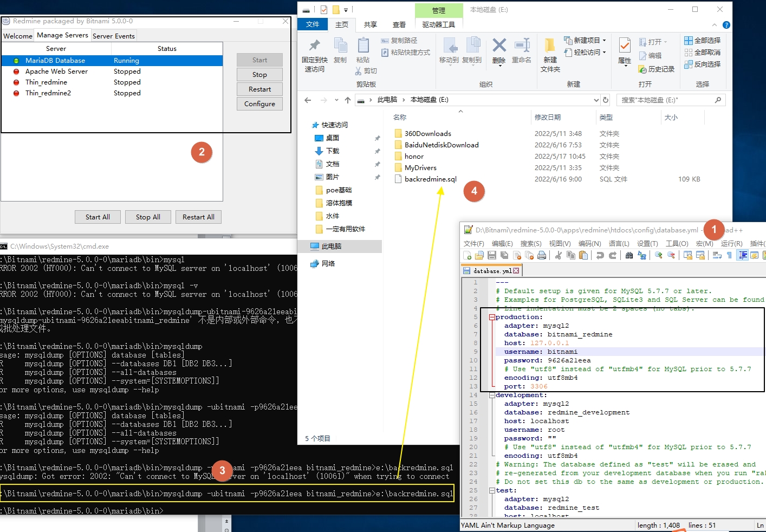The height and width of the screenshot is (532, 766).
Task: Select Apache Web Server row
Action: coord(112,72)
